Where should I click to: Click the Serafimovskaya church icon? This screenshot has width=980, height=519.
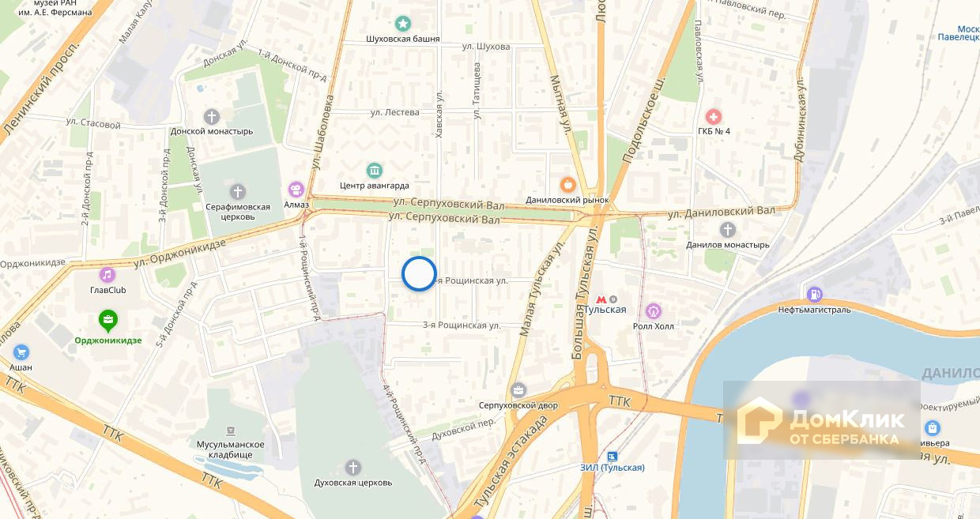[237, 192]
